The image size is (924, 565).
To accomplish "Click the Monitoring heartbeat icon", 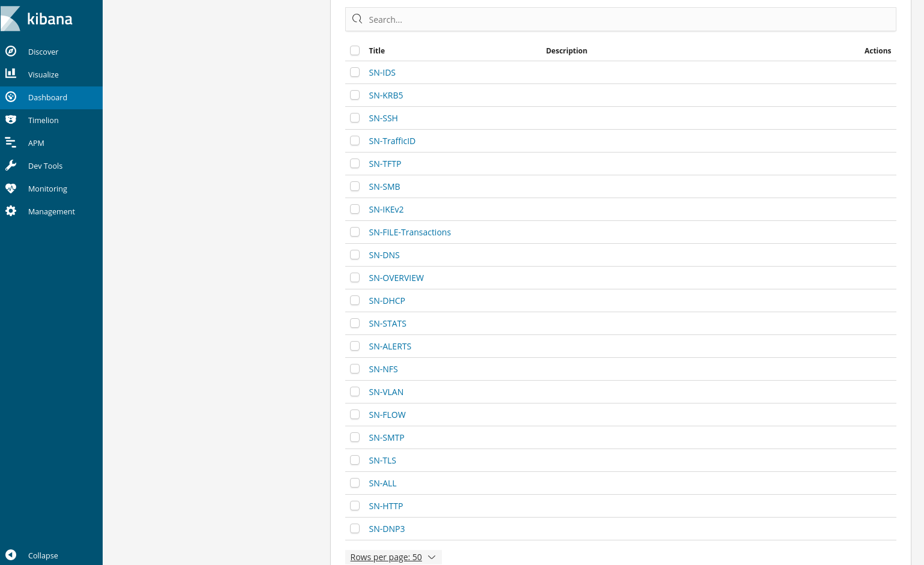I will pos(11,188).
